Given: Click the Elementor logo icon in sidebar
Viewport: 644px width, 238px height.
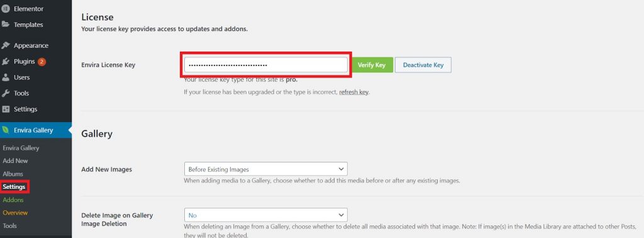Looking at the screenshot, I should point(6,9).
